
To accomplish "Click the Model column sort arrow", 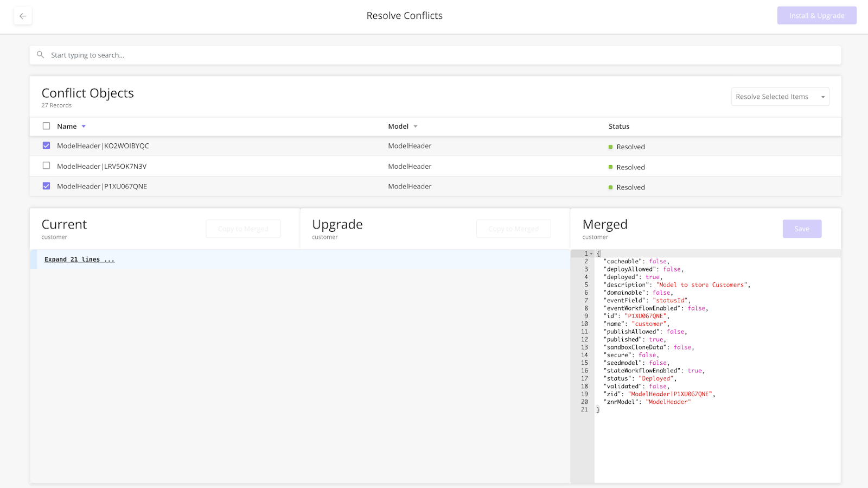I will tap(416, 126).
